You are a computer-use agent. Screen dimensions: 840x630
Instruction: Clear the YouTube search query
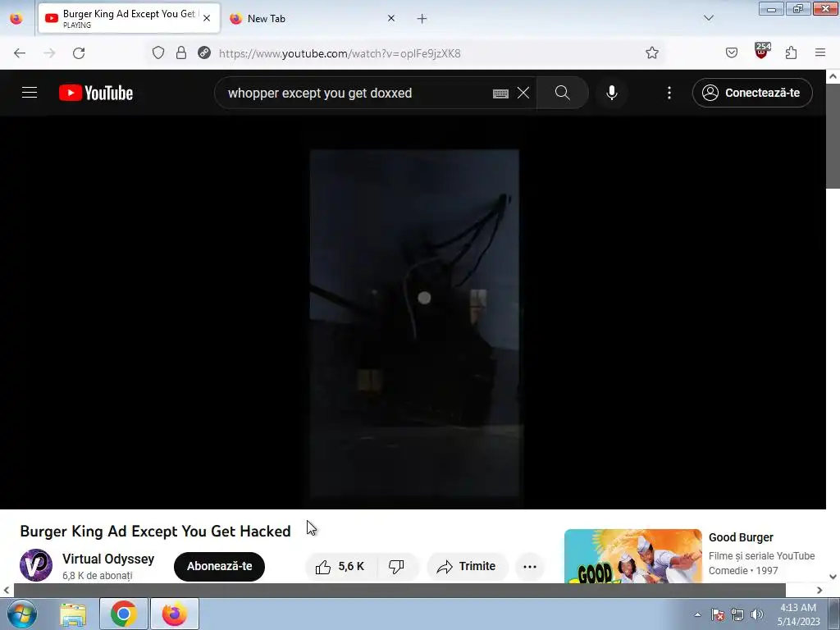coord(523,93)
